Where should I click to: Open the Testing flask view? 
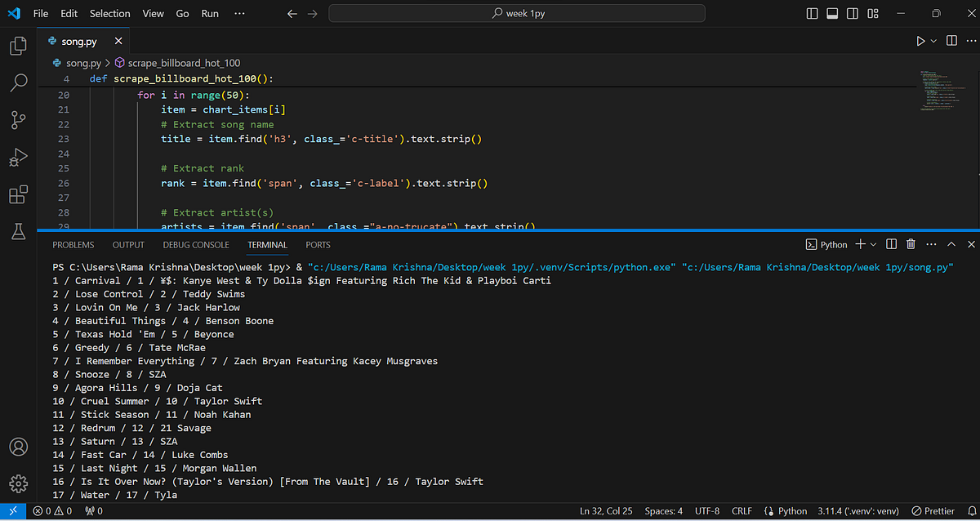[17, 232]
